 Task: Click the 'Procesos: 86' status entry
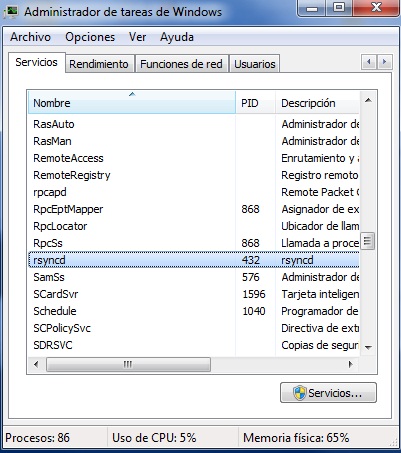tap(37, 437)
